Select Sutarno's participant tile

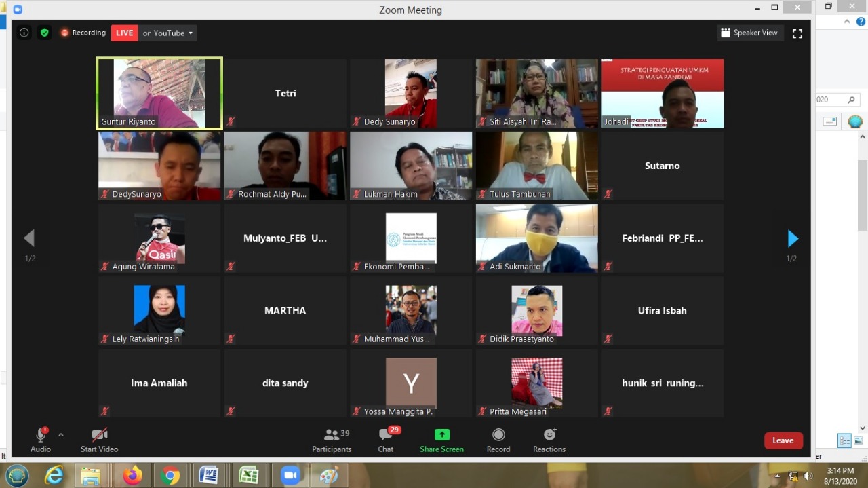point(663,166)
